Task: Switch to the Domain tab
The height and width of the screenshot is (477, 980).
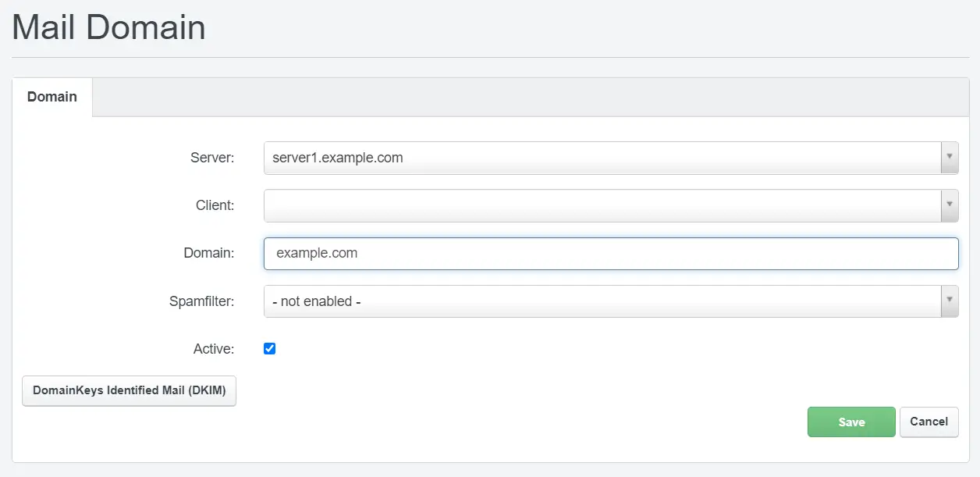Action: tap(52, 97)
